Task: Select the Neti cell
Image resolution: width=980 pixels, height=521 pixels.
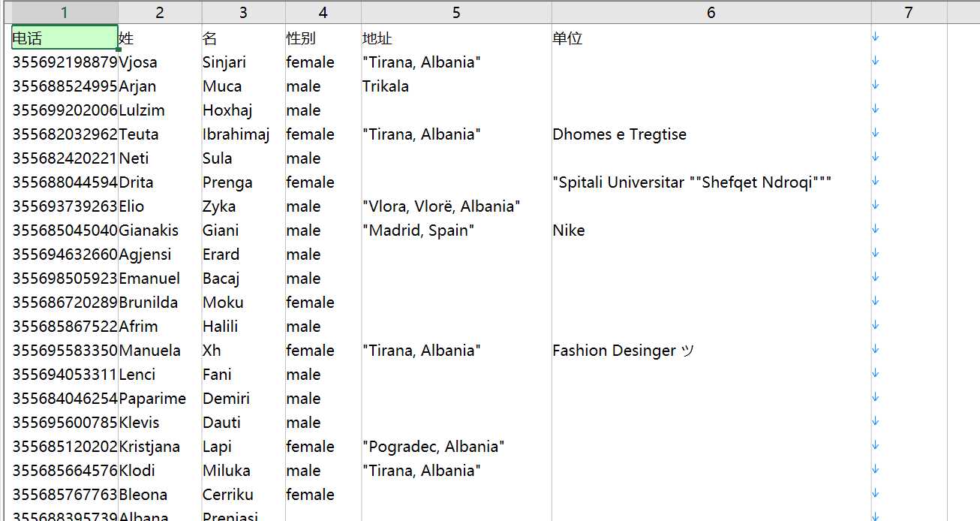Action: 160,158
